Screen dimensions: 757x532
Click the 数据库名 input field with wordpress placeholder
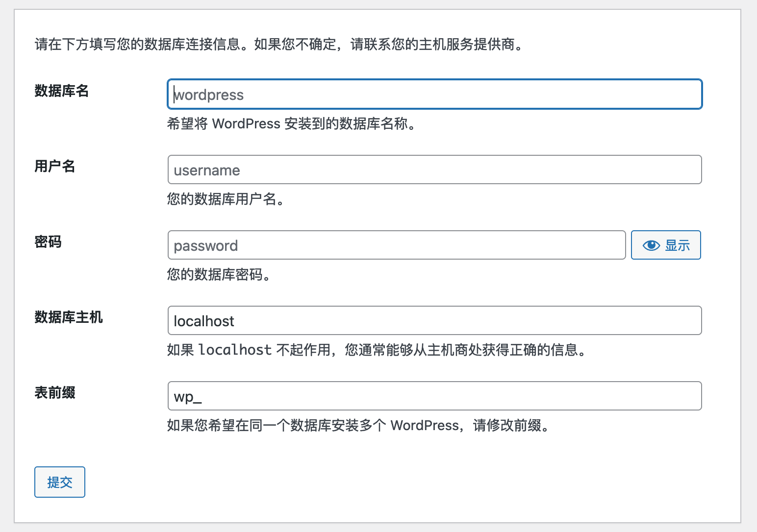coord(434,94)
